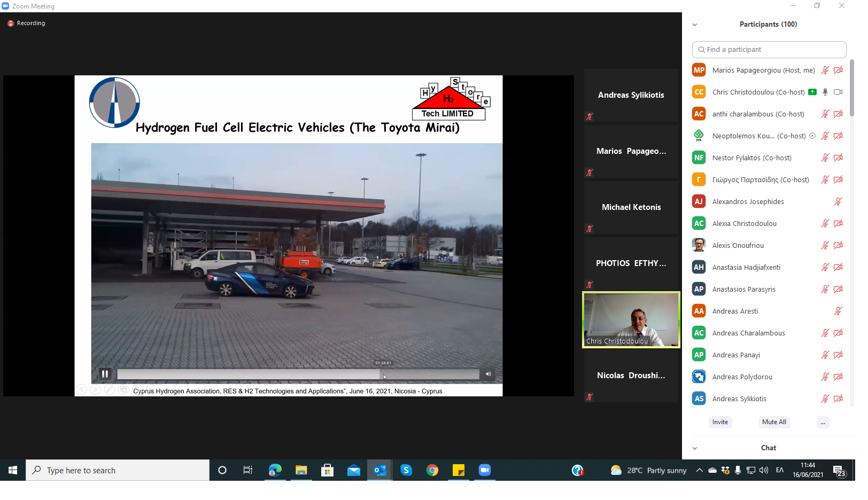Show hidden system tray icons
This screenshot has height=500, width=868.
pyautogui.click(x=699, y=470)
